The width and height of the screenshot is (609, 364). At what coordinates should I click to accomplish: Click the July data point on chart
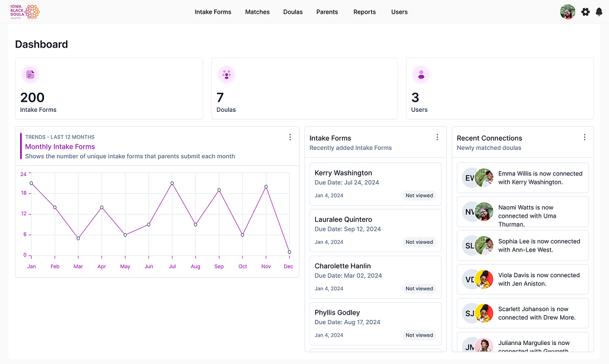click(x=172, y=183)
